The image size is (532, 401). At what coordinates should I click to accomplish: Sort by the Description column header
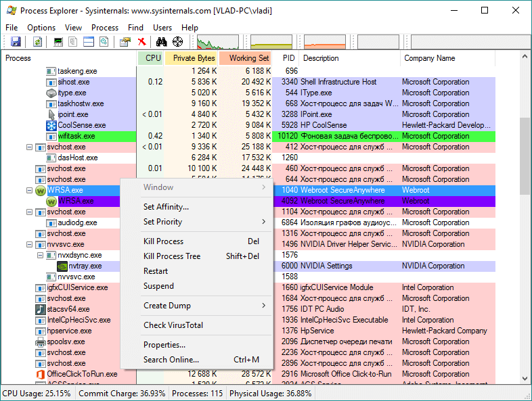click(x=350, y=58)
